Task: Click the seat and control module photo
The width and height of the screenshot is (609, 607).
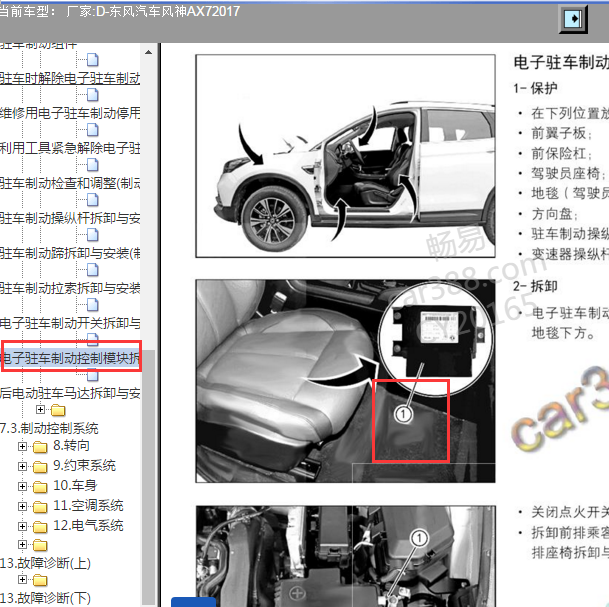Action: tap(345, 381)
